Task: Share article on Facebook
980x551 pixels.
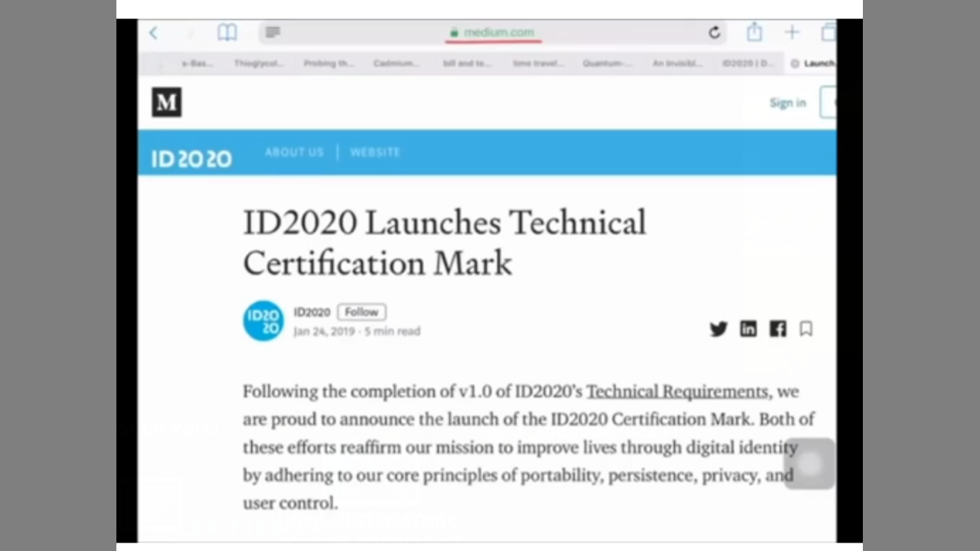Action: click(x=778, y=329)
